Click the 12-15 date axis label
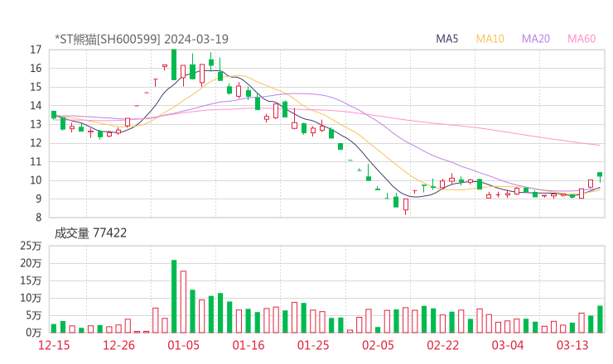Viewport: 613px width, 364px height. (54, 345)
